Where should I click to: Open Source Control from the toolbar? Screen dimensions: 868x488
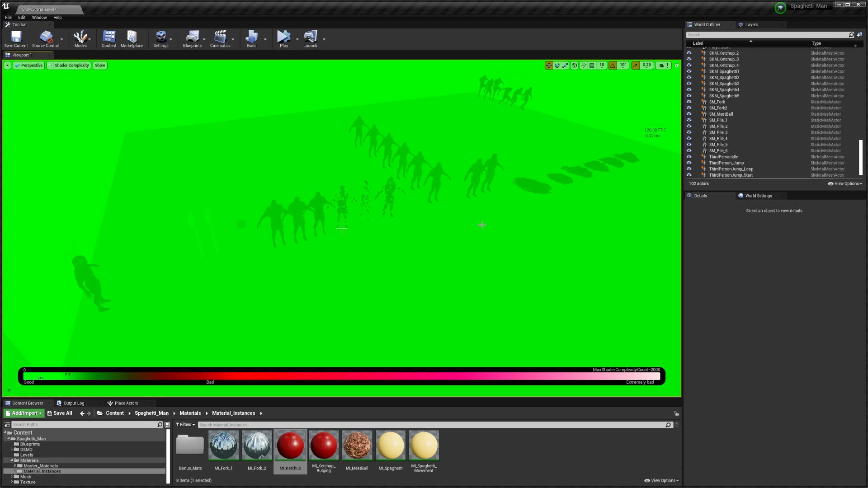point(46,38)
